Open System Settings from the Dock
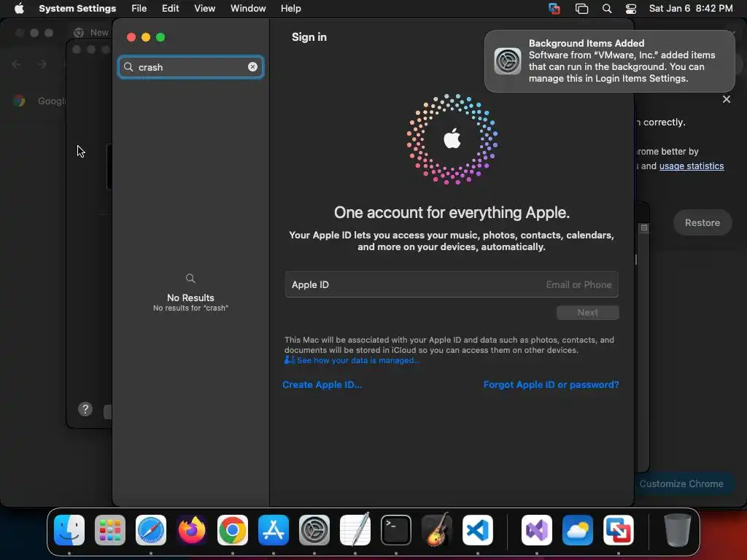This screenshot has height=560, width=747. [x=314, y=529]
